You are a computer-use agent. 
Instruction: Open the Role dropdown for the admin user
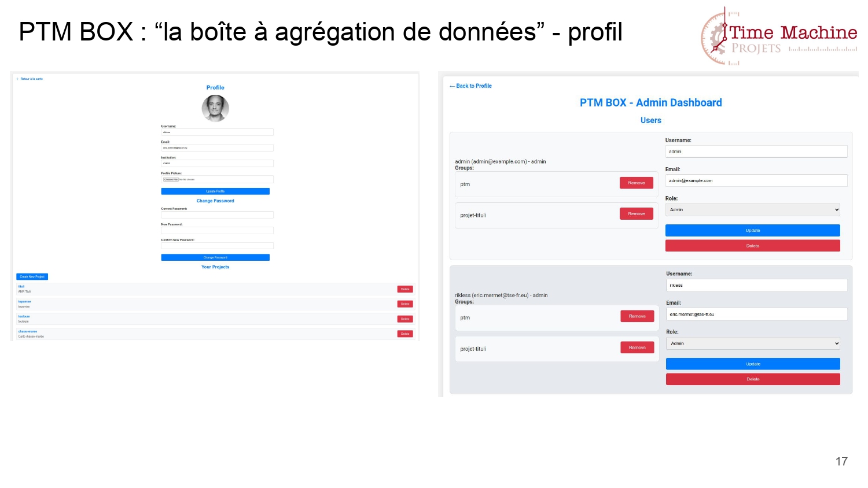[x=752, y=210]
